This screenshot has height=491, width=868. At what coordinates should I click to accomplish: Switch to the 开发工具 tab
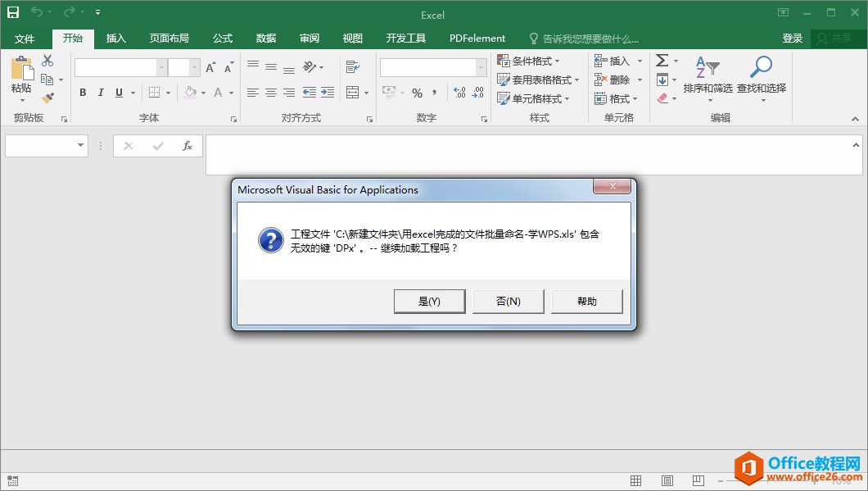(x=406, y=39)
